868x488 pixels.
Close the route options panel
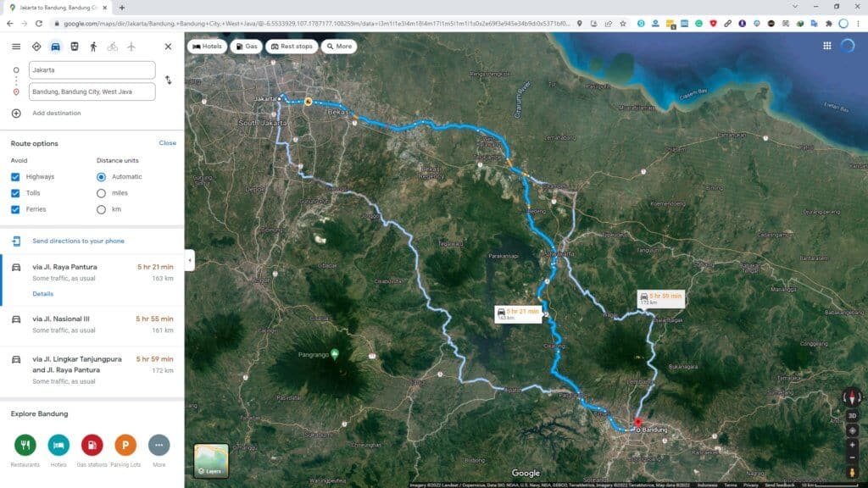pyautogui.click(x=168, y=143)
